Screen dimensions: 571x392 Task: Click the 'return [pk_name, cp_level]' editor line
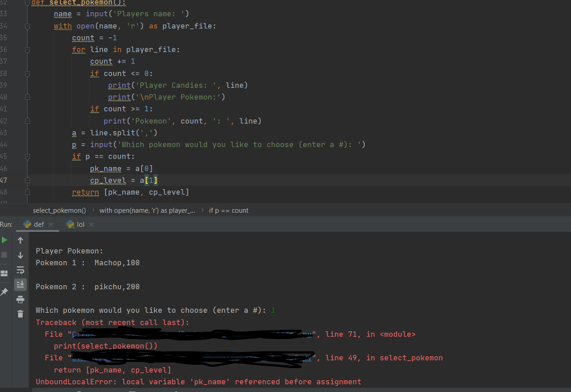pyautogui.click(x=130, y=192)
